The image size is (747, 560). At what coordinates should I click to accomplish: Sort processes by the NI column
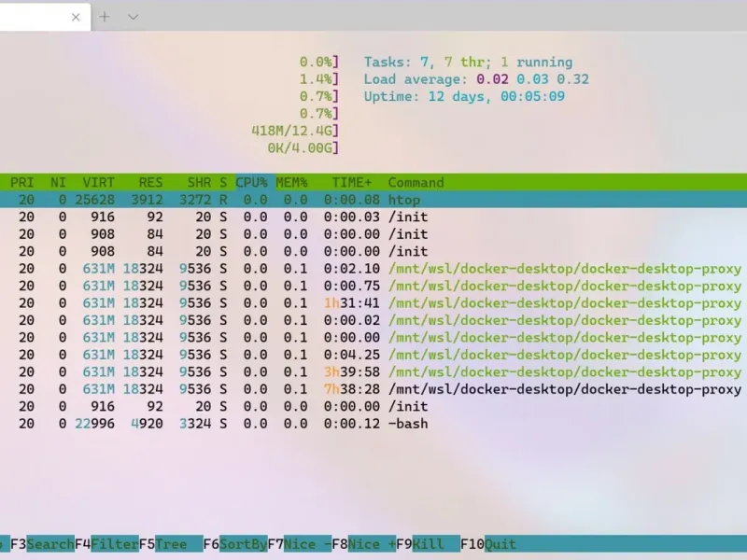coord(58,182)
